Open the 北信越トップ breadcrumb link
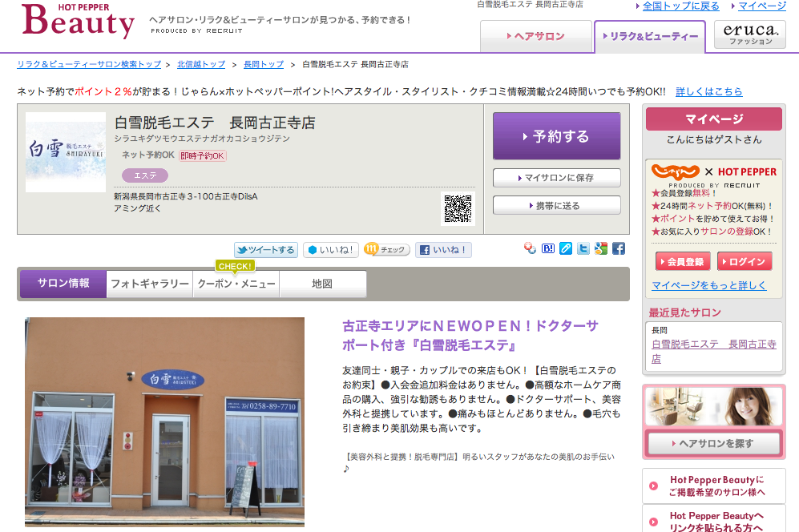Viewport: 799px width, 532px height. 201,64
